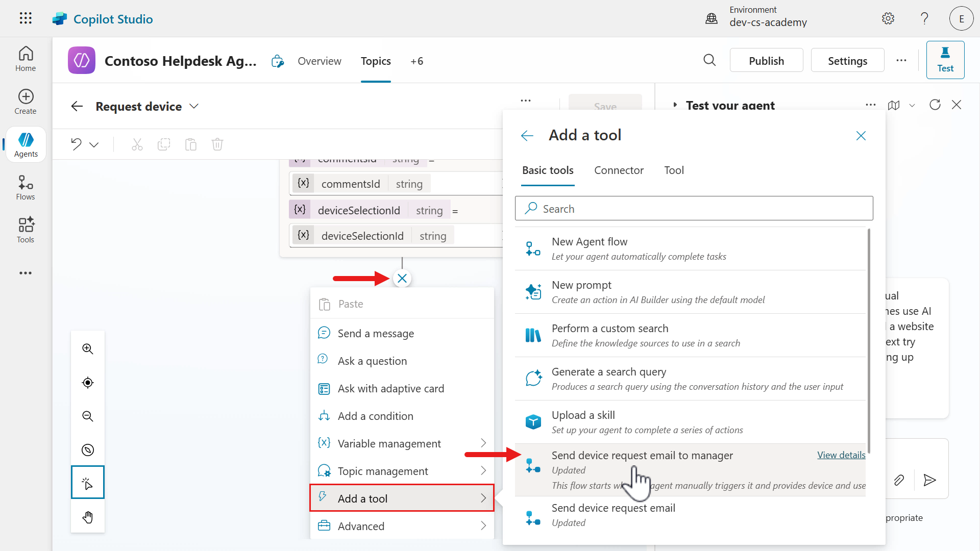
Task: Toggle the Test panel button
Action: click(945, 60)
